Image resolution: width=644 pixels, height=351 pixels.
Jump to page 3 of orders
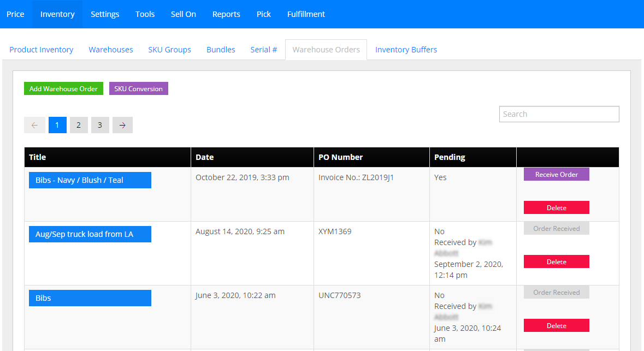[x=100, y=125]
